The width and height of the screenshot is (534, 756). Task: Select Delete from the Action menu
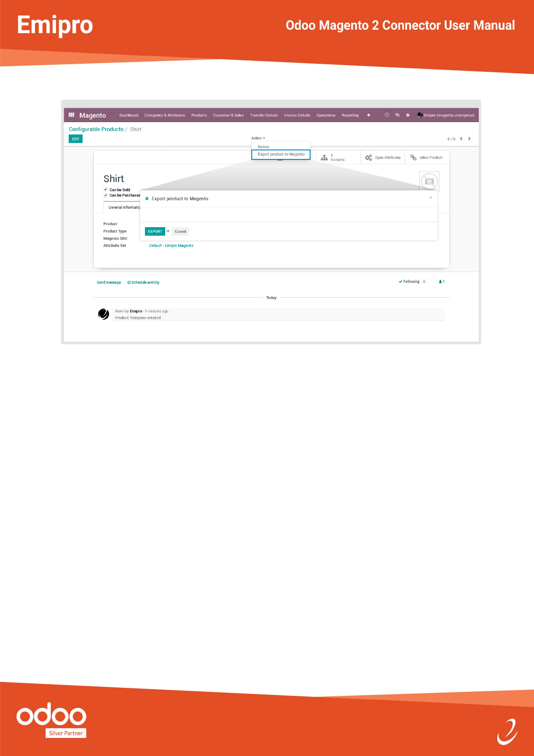pyautogui.click(x=263, y=147)
